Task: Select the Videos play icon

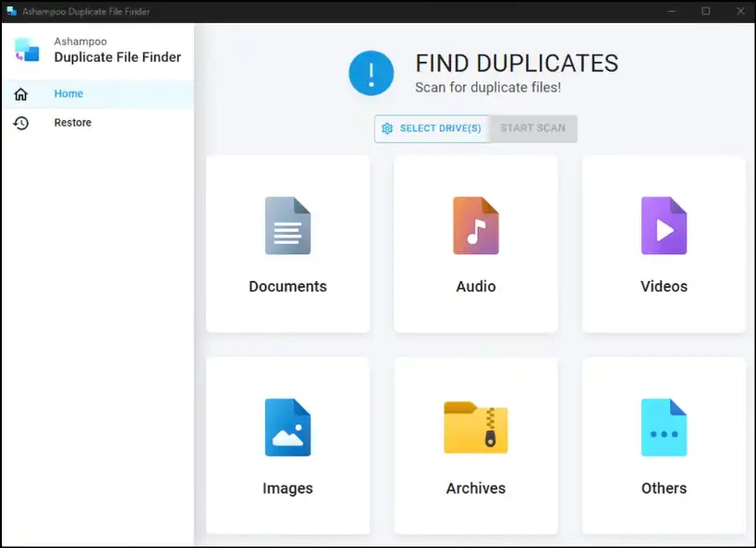Action: pos(664,225)
